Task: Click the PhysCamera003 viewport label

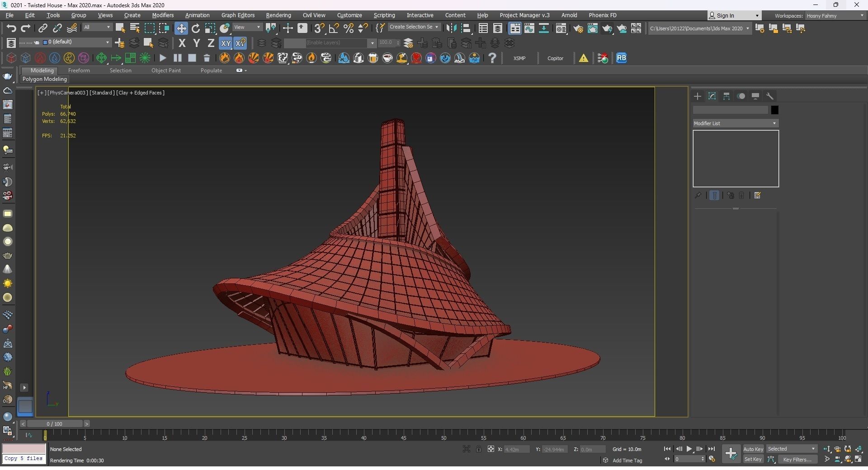Action: [x=67, y=93]
